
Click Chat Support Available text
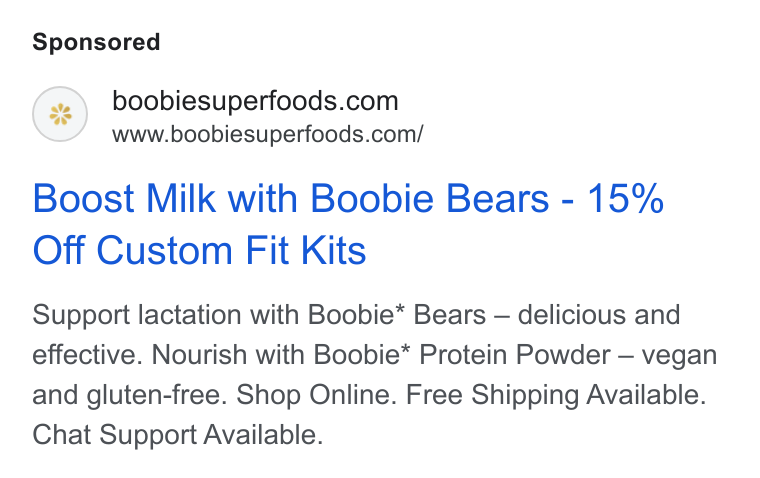tap(177, 435)
